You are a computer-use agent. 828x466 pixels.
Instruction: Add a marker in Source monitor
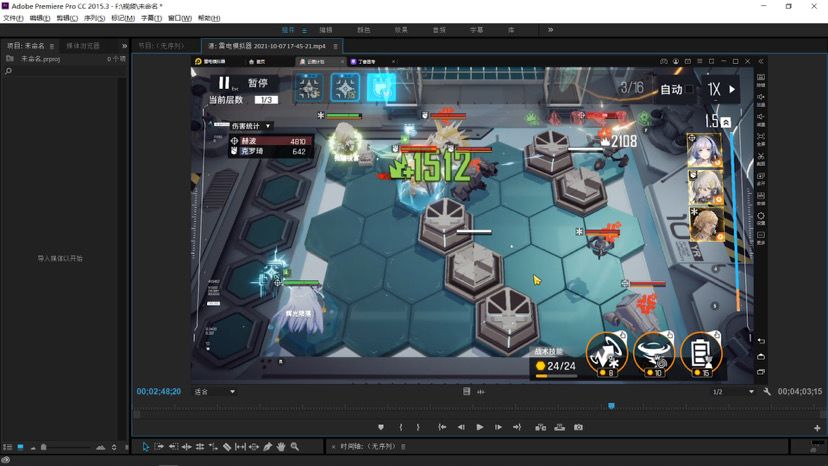pos(381,427)
